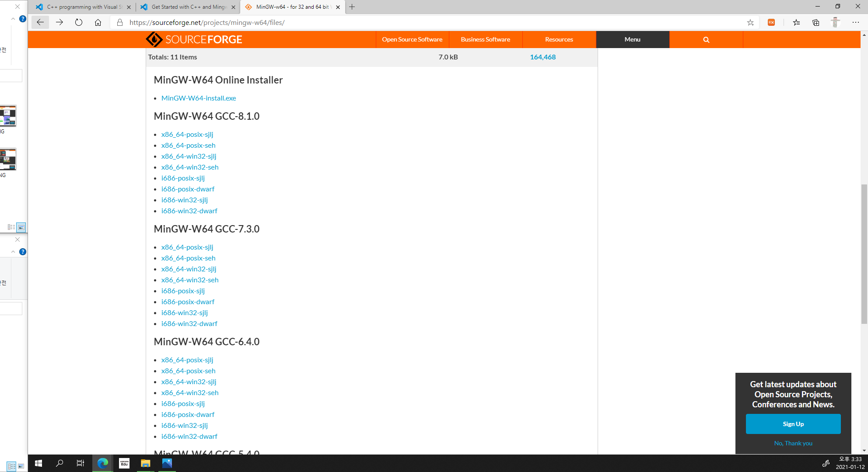The image size is (868, 472).
Task: Open the favorites list icon
Action: coord(796,22)
